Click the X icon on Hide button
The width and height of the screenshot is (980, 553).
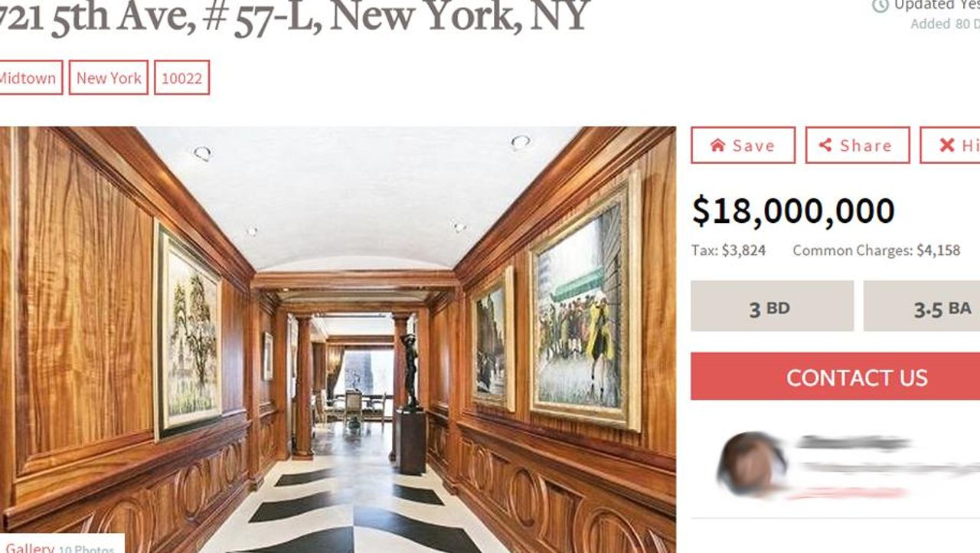[947, 146]
